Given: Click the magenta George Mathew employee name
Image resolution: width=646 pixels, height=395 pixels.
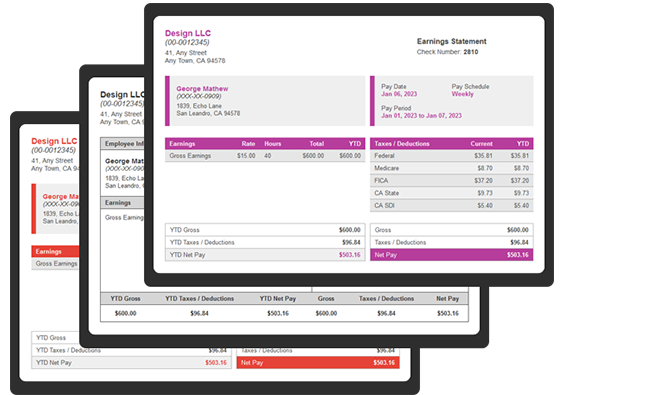Looking at the screenshot, I should (202, 89).
